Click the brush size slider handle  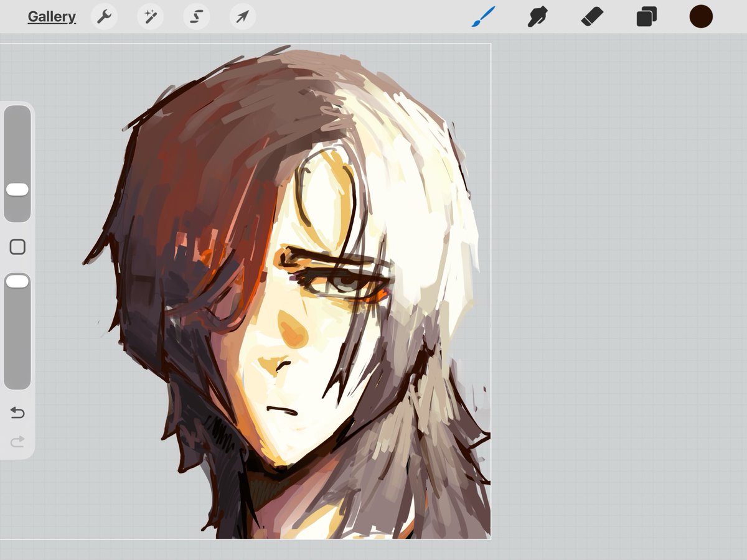tap(17, 190)
